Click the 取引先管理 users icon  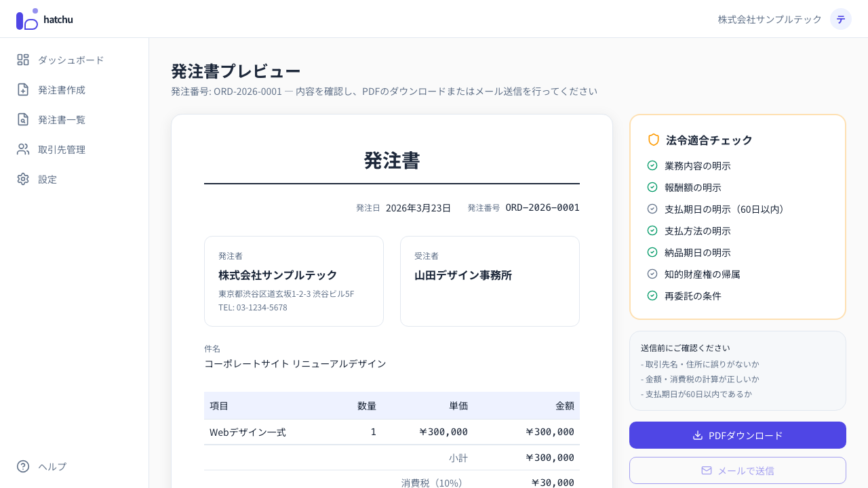pos(23,149)
